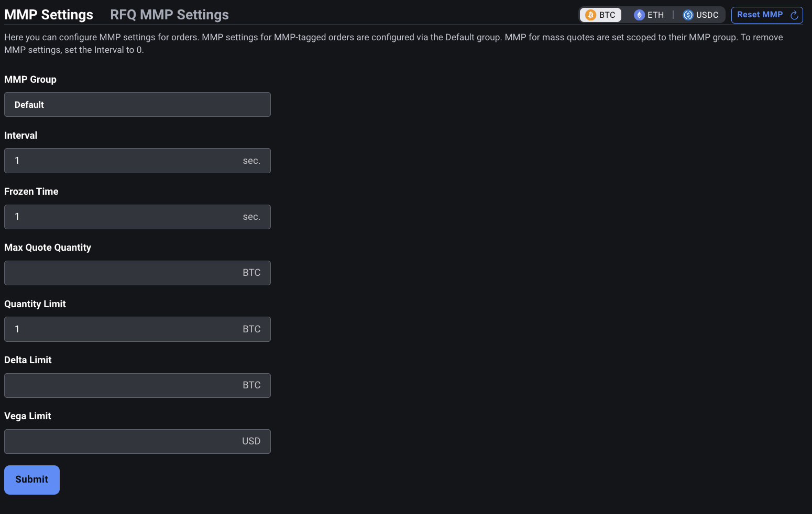
Task: Open the MMP Settings tab
Action: (49, 15)
